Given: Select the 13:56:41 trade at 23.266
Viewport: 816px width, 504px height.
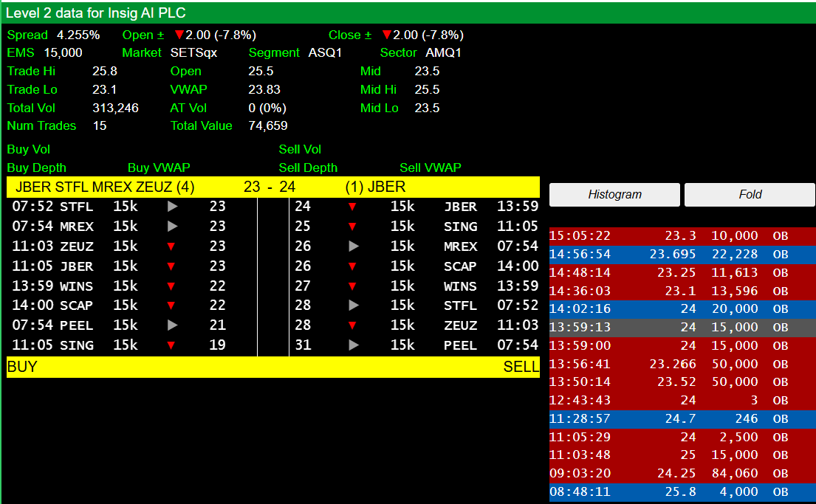Looking at the screenshot, I should click(x=682, y=364).
